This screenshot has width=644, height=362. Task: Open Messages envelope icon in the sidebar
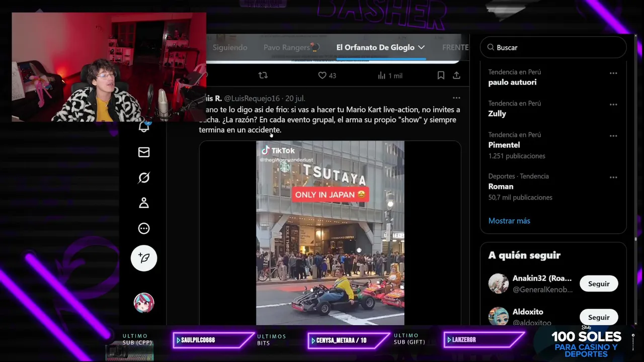pos(144,152)
